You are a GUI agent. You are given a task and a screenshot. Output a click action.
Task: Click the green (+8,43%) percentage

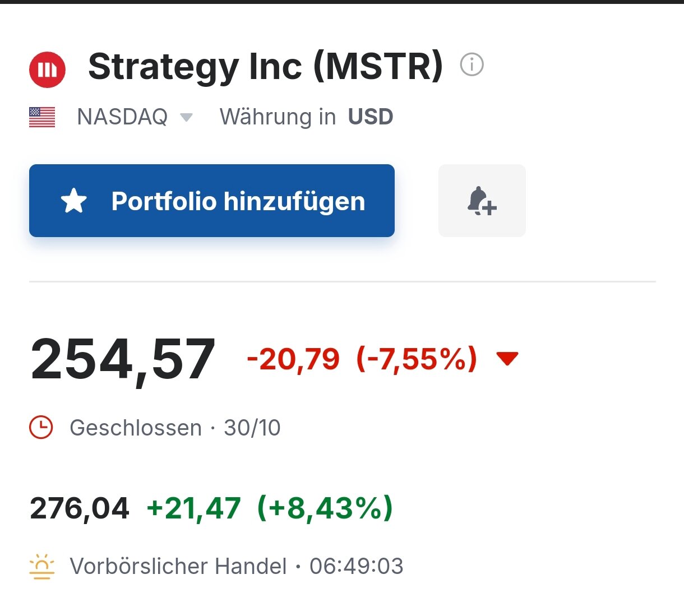point(325,508)
